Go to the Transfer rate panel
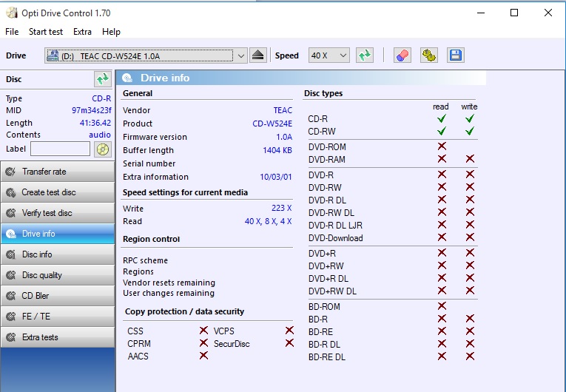566x392 pixels. (x=58, y=172)
